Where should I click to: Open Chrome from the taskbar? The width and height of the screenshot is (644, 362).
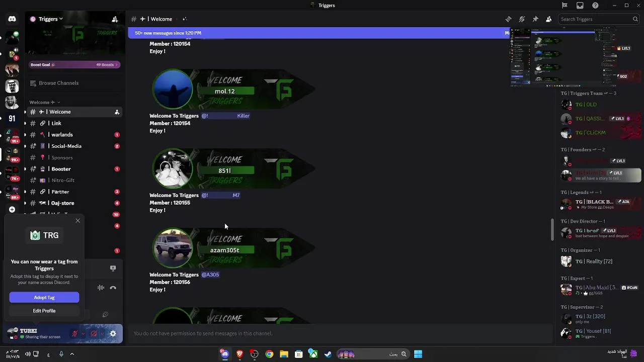click(x=269, y=354)
